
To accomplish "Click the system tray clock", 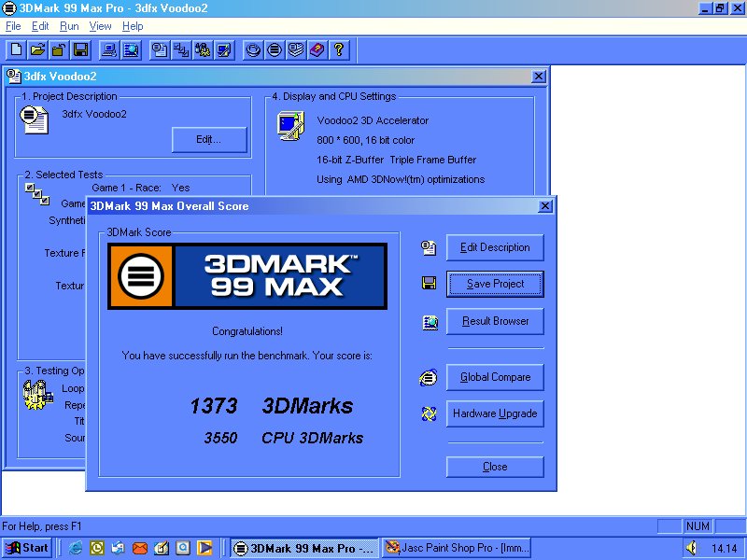I will coord(725,549).
